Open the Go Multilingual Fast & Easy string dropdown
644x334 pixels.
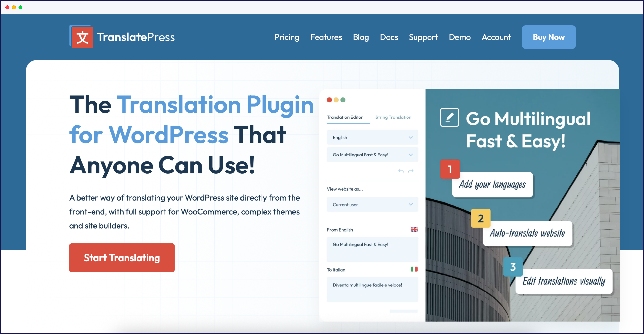372,155
